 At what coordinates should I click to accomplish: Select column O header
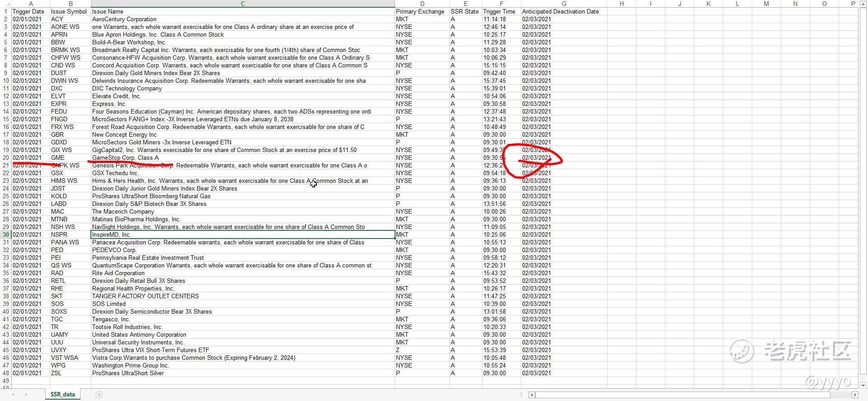pyautogui.click(x=824, y=4)
